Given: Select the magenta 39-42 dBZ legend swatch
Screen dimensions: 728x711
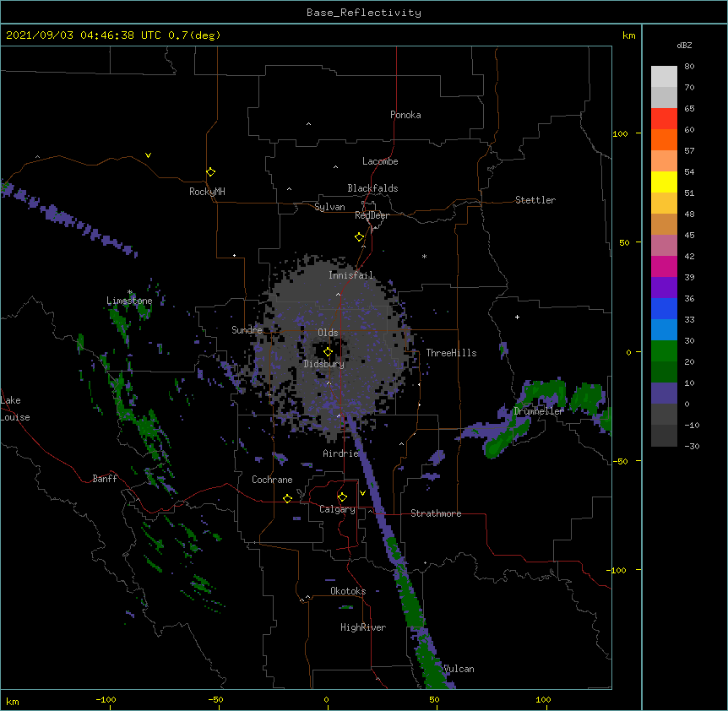Looking at the screenshot, I should (664, 266).
